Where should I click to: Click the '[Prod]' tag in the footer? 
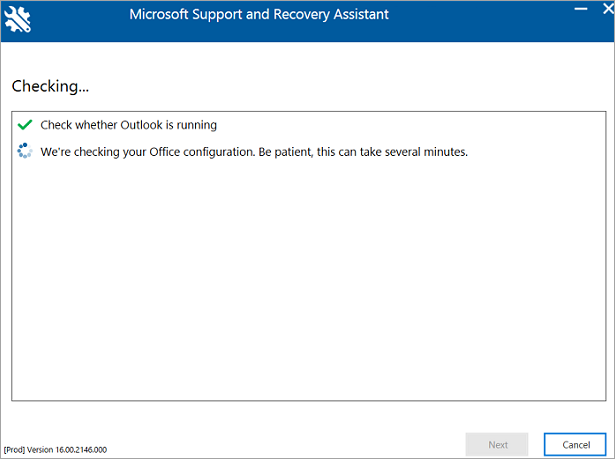18,449
